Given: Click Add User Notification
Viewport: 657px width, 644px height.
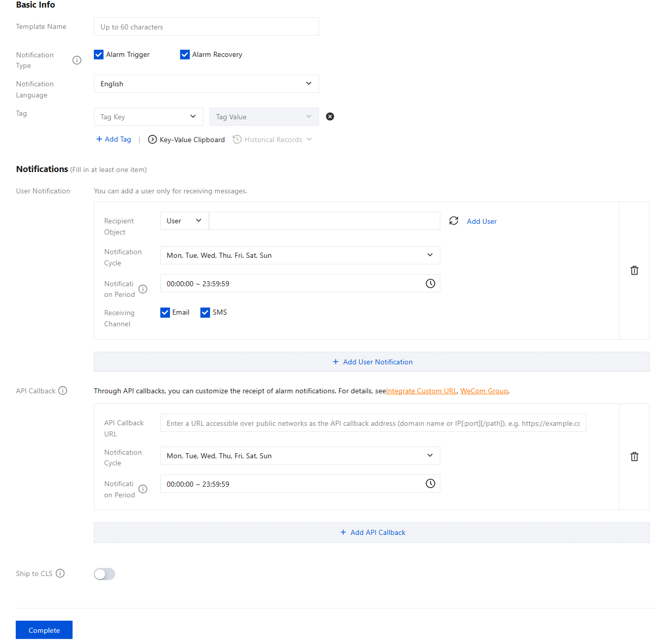Looking at the screenshot, I should 372,362.
